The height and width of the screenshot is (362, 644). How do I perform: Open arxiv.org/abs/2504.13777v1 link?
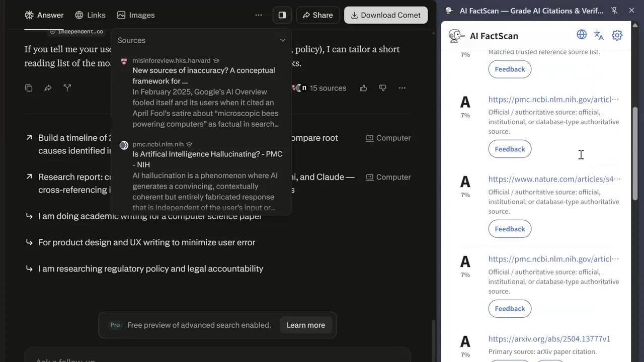point(549,339)
